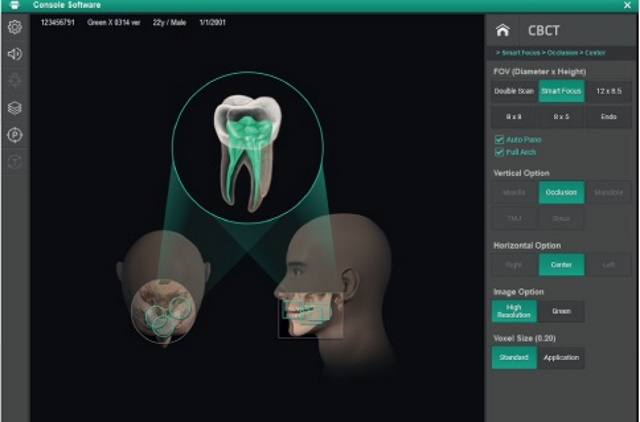
Task: Select the 8 x 5 FOV option
Action: (561, 116)
